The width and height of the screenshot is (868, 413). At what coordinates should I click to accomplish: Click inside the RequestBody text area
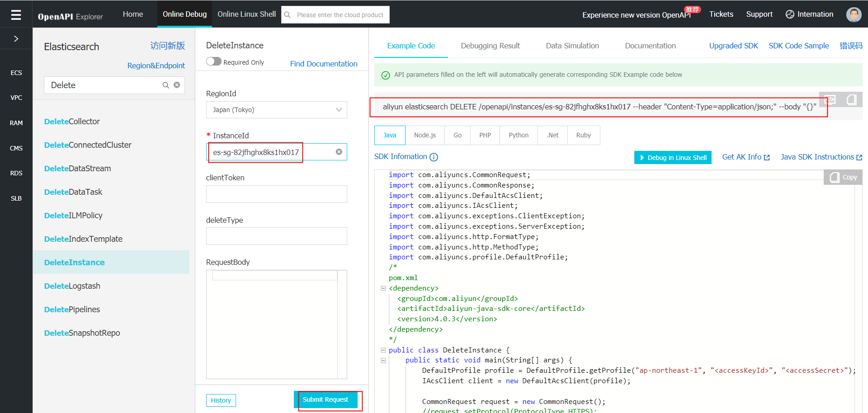click(277, 324)
